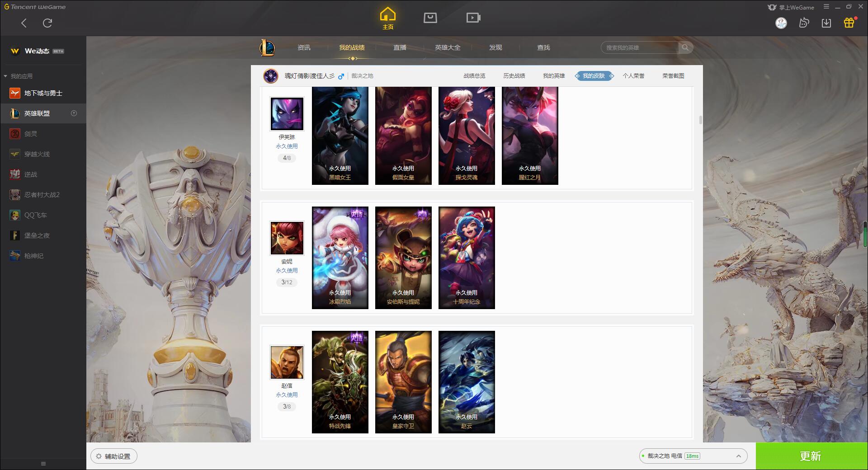Select 穿越火线 in the sidebar
Viewport: 868px width, 470px height.
pyautogui.click(x=43, y=154)
